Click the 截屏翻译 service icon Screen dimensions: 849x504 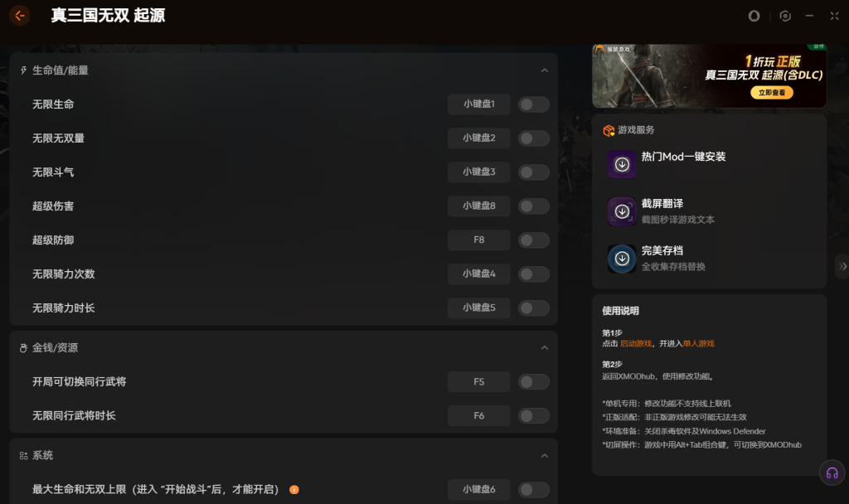pyautogui.click(x=622, y=211)
